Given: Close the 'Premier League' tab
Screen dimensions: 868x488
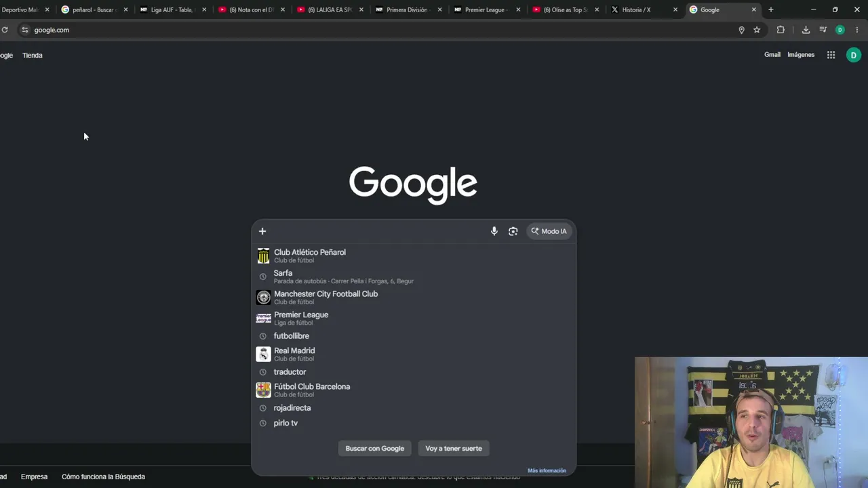Looking at the screenshot, I should coord(518,9).
